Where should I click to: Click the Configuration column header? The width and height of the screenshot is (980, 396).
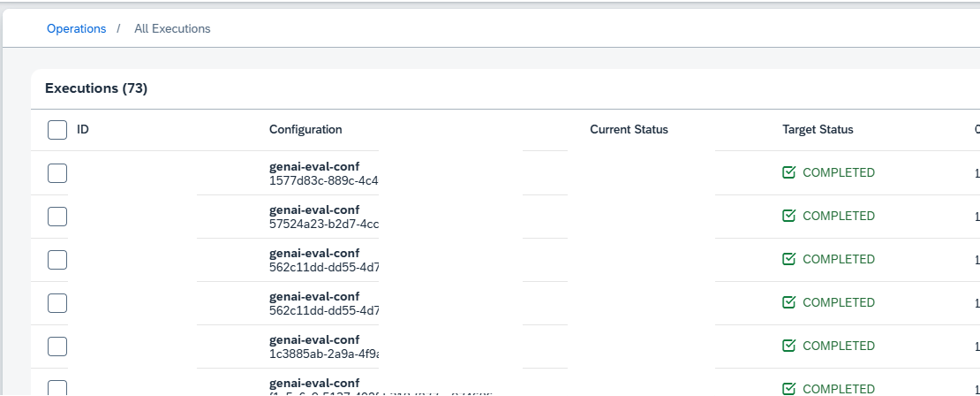(x=305, y=130)
